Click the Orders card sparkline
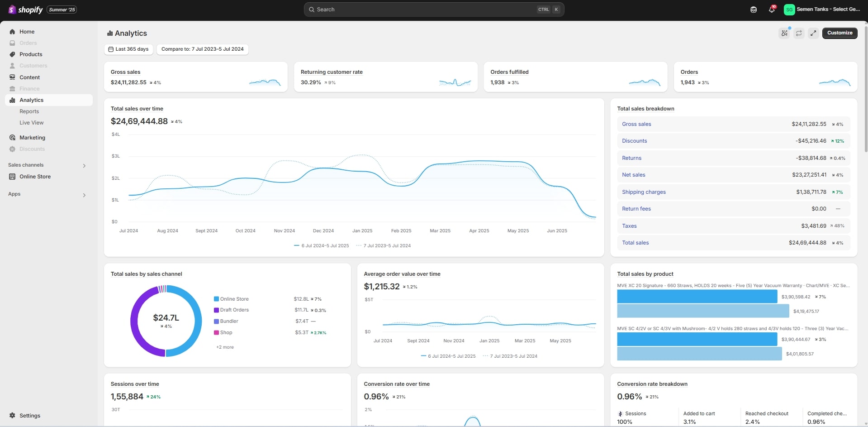868x427 pixels. coord(835,82)
